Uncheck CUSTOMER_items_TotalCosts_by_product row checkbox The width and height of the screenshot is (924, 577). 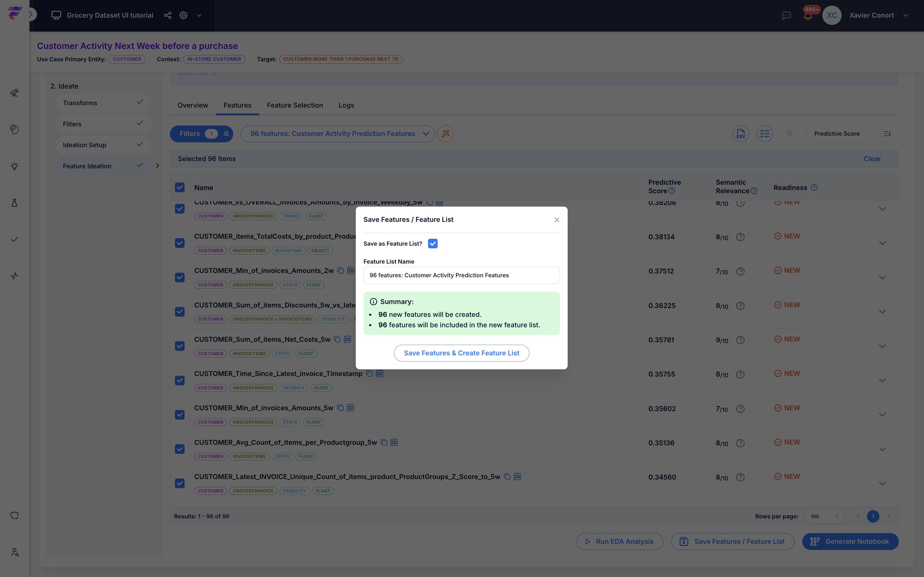click(180, 243)
